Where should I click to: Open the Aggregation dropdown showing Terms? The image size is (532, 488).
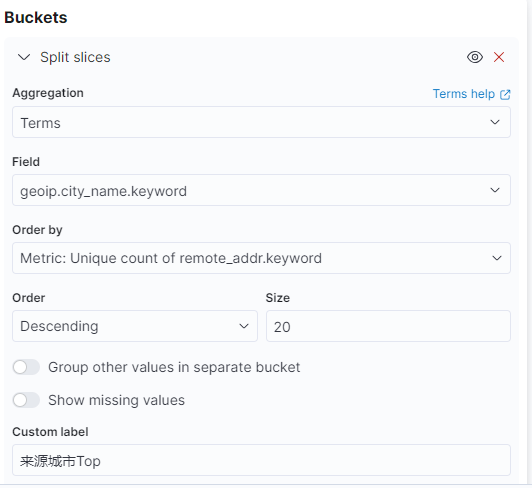(x=261, y=122)
